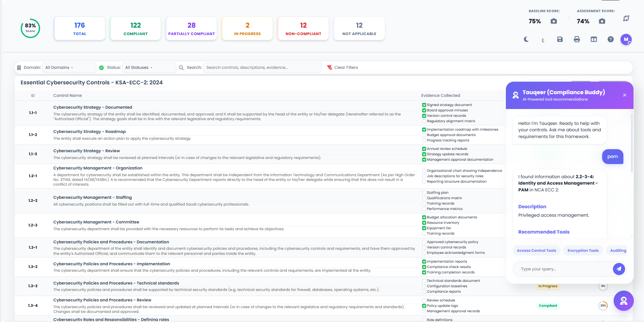Screen dimensions: 644x322
Task: Expand the All Statuses dropdown
Action: [149, 68]
